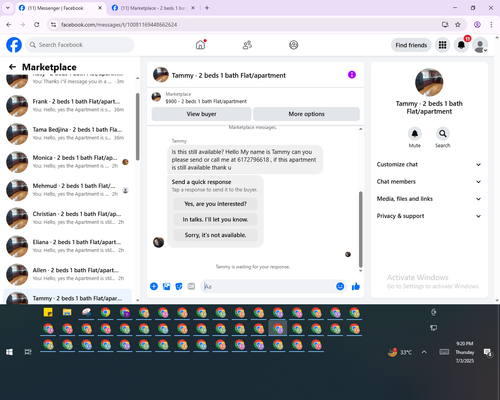Image resolution: width=500 pixels, height=400 pixels.
Task: Click the browser address bar URL
Action: [119, 24]
